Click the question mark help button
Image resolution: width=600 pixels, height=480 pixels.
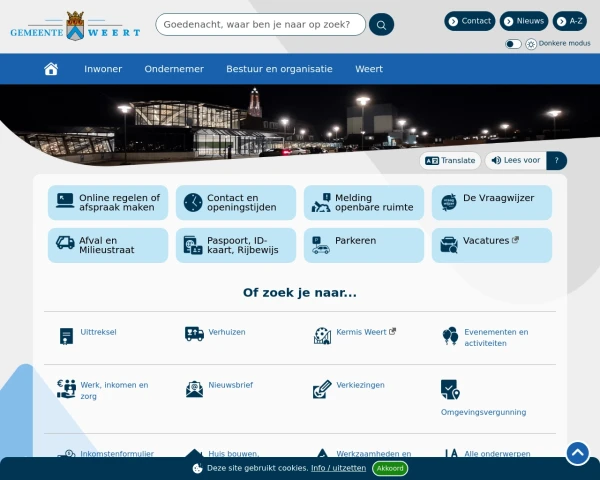557,160
